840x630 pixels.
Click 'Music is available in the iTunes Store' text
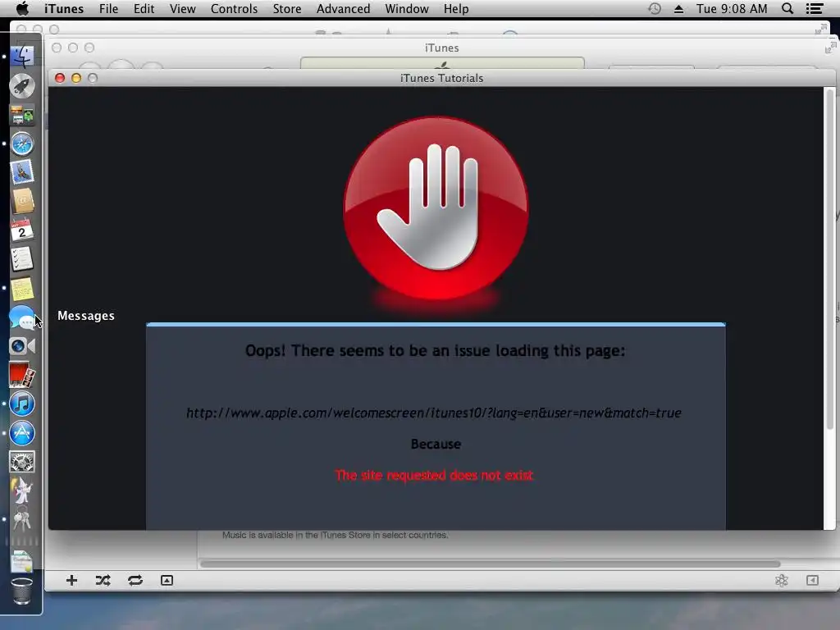click(x=336, y=535)
